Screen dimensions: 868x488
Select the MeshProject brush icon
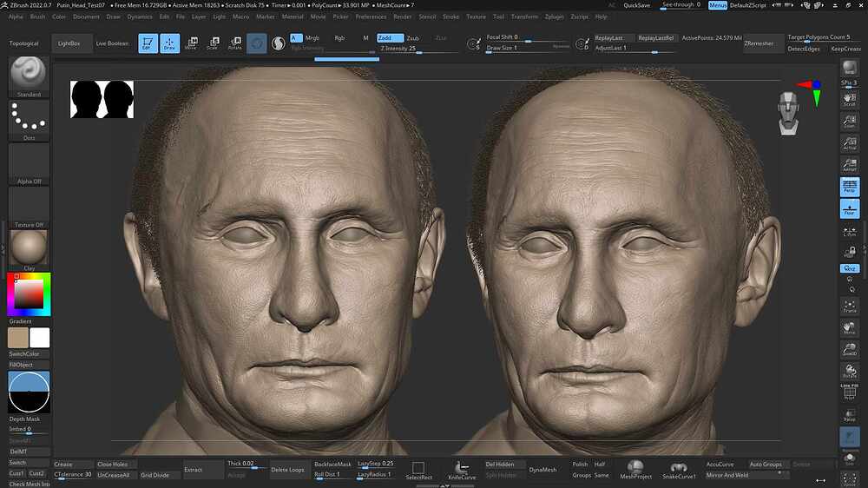click(x=635, y=470)
